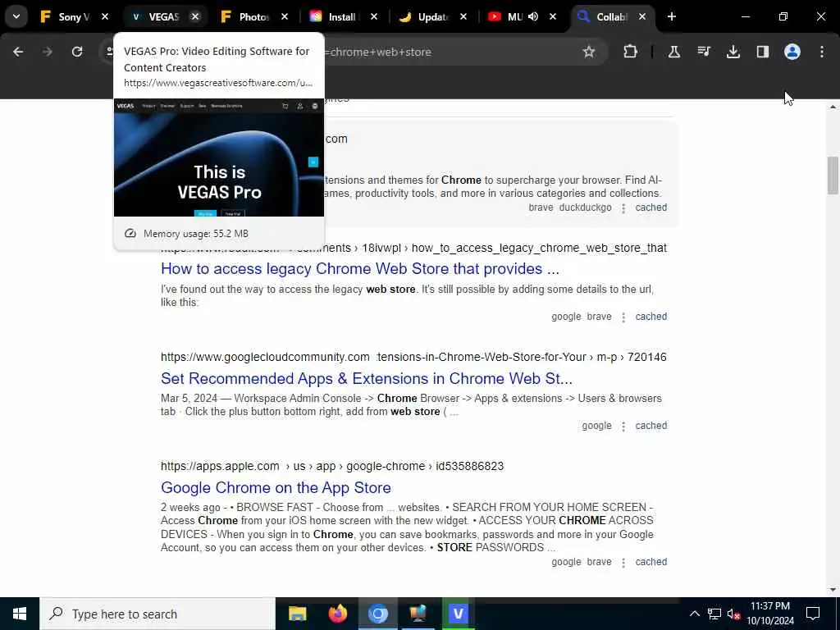Open cached link for the App Store result
This screenshot has height=630, width=840.
[651, 562]
